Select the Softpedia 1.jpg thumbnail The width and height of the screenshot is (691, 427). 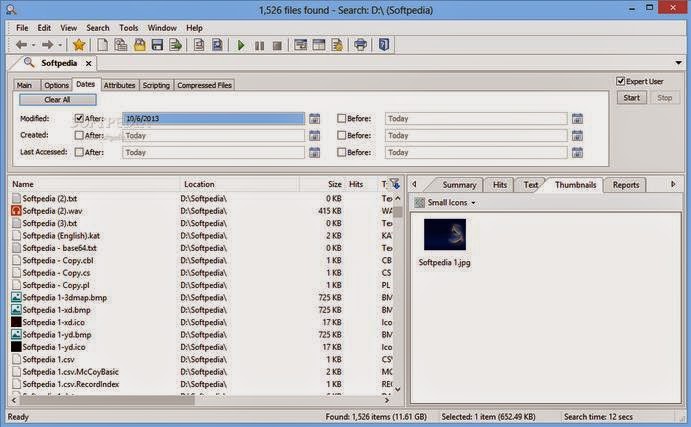445,242
